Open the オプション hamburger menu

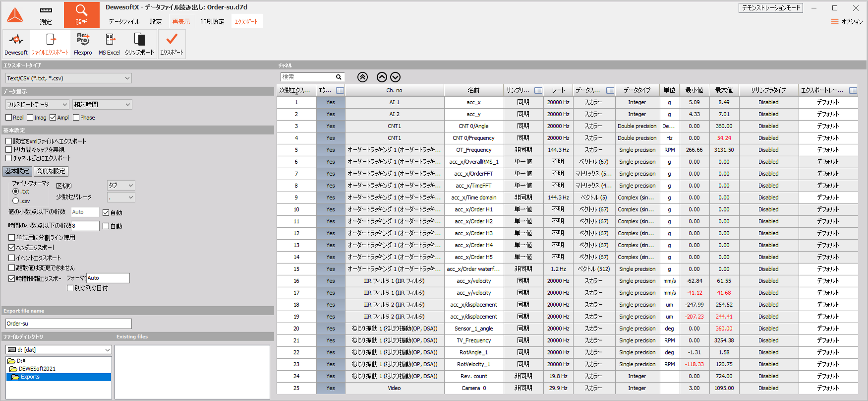pos(847,22)
